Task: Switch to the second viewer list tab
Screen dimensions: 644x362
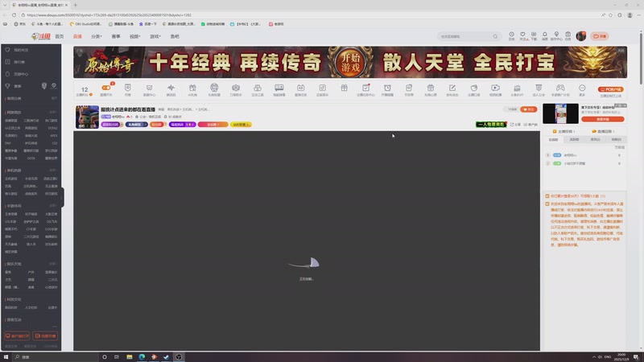Action: 574,139
